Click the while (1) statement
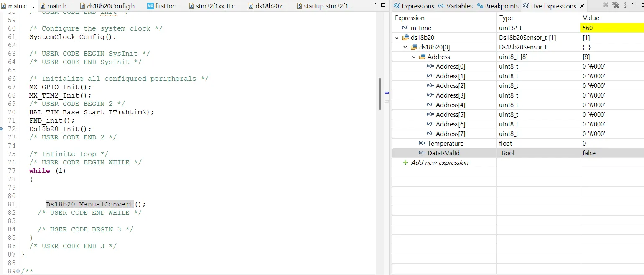 [x=48, y=171]
